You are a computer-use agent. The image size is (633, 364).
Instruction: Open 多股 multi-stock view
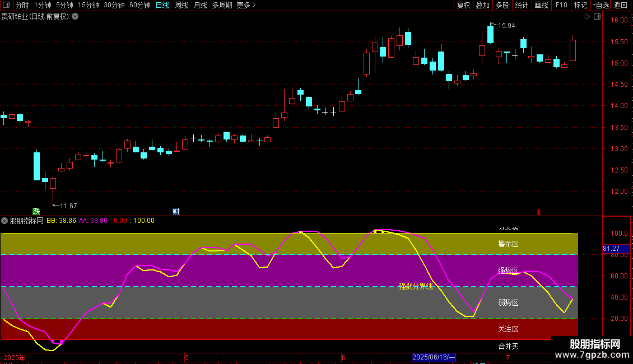[x=502, y=5]
